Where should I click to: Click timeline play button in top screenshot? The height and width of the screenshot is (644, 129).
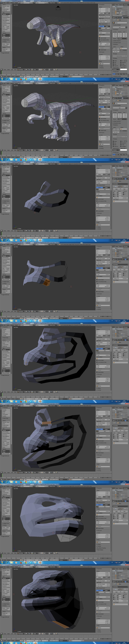tap(55, 77)
